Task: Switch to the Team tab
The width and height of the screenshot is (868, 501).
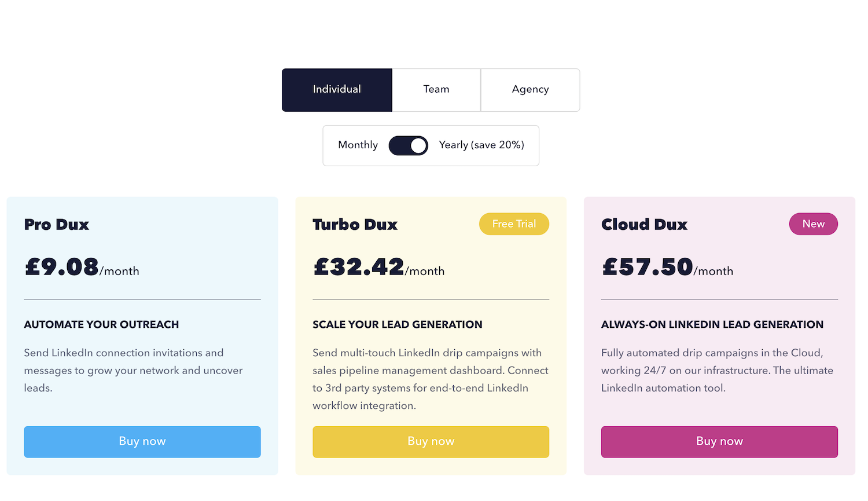Action: tap(436, 90)
